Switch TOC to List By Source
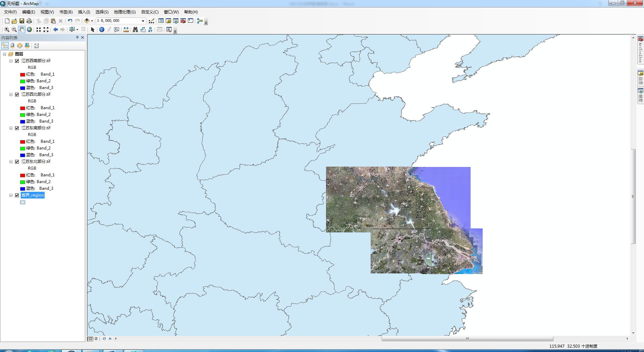644x352 pixels. pyautogui.click(x=12, y=46)
